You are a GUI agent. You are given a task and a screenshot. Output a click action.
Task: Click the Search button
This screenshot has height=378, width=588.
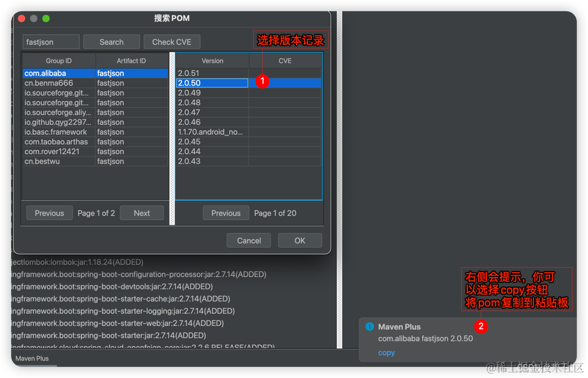coord(111,42)
